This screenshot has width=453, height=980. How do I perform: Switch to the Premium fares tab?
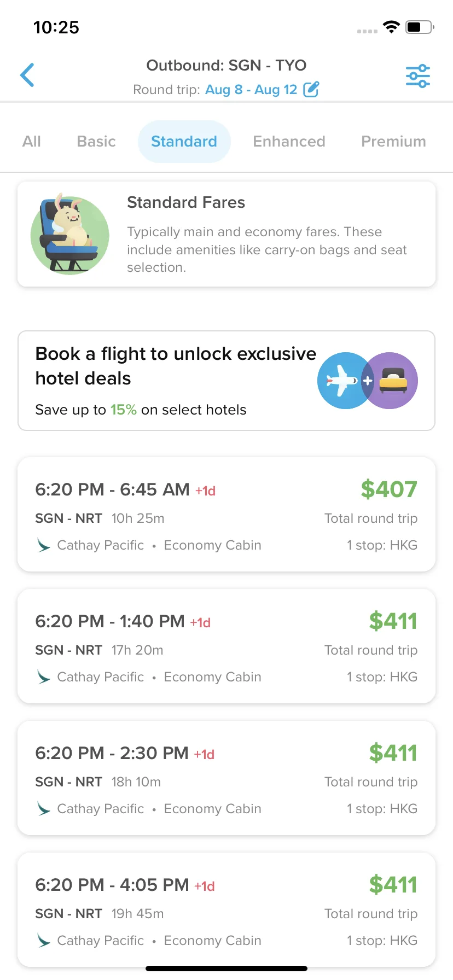[393, 142]
